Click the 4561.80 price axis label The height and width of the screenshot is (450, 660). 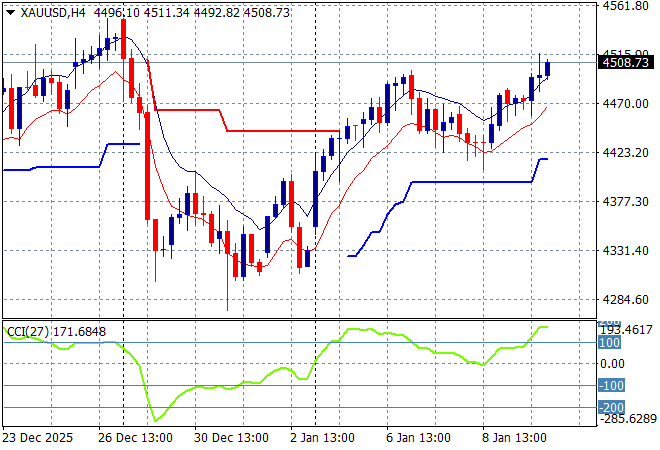625,6
